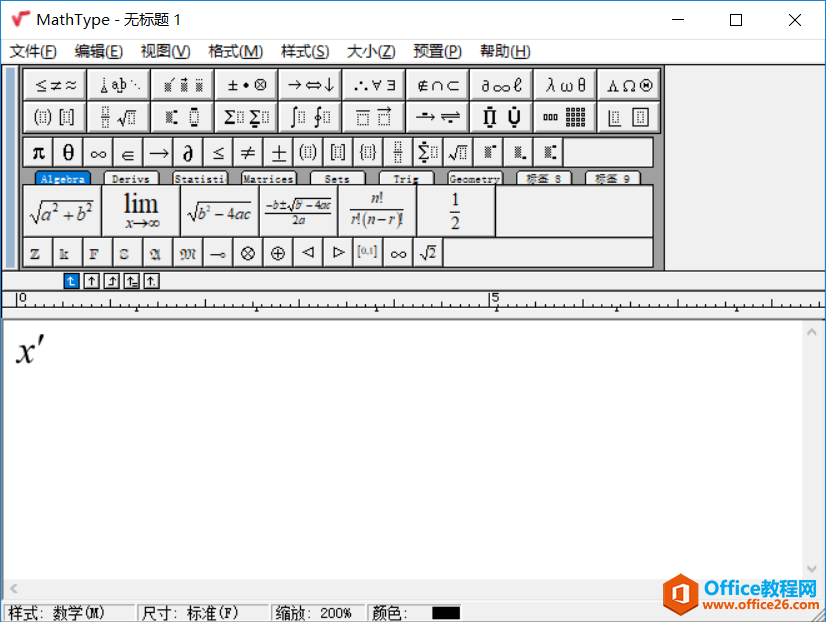Open the summation templates palette (Σ)
This screenshot has height=622, width=826.
(246, 117)
